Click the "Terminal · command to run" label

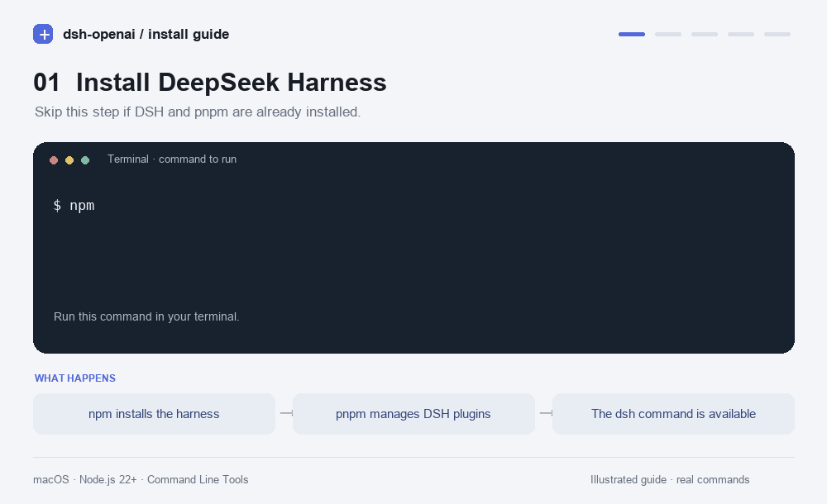172,159
